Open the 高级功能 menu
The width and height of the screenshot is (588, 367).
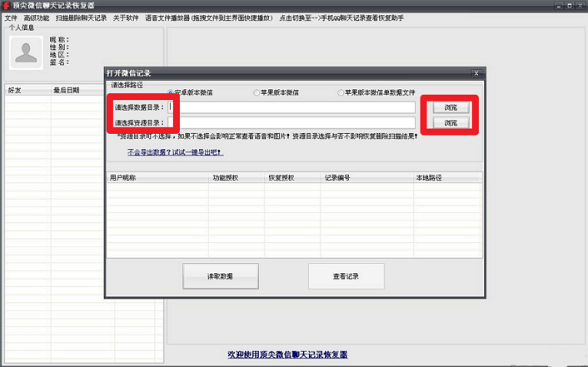click(x=37, y=18)
